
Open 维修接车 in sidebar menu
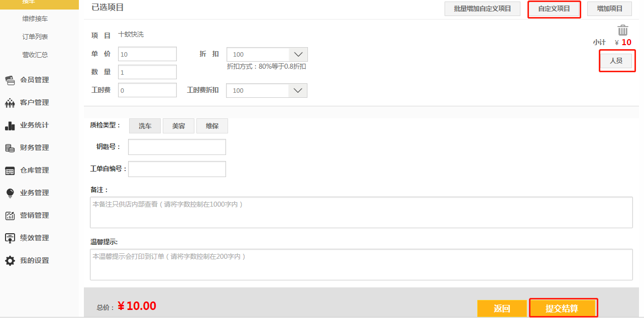click(x=35, y=19)
